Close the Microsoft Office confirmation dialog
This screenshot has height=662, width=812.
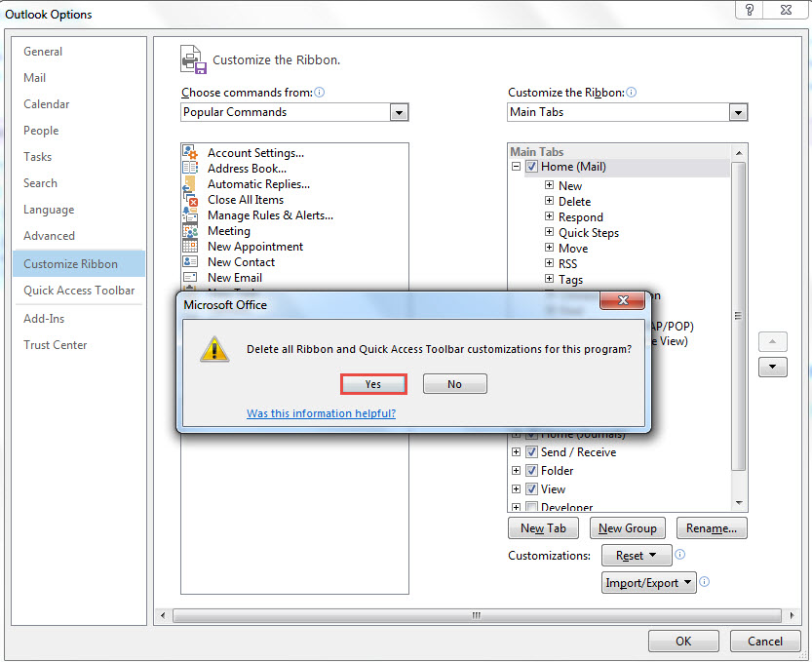[623, 300]
